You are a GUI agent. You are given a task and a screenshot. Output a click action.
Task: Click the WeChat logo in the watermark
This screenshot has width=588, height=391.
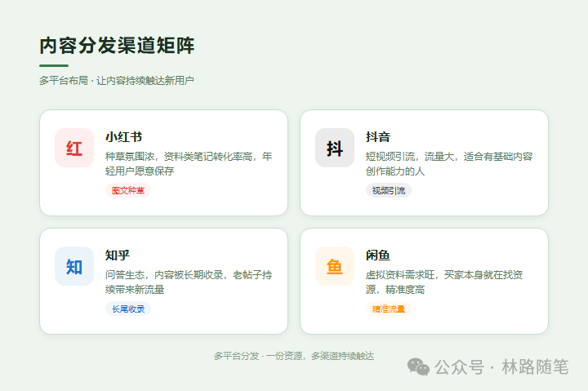tap(418, 367)
